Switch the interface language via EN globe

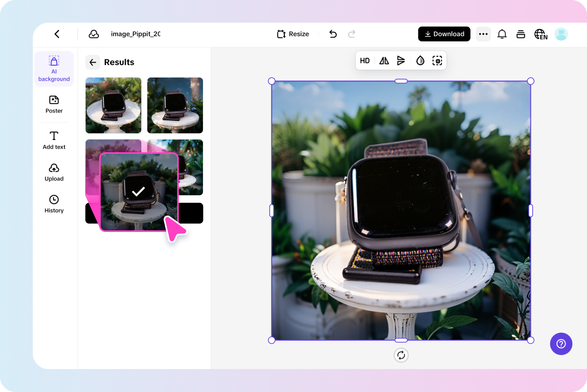coord(541,34)
